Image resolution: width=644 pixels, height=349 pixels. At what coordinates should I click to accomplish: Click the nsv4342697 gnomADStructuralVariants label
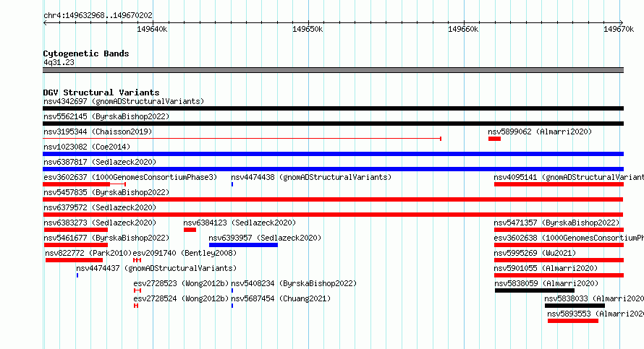point(124,101)
